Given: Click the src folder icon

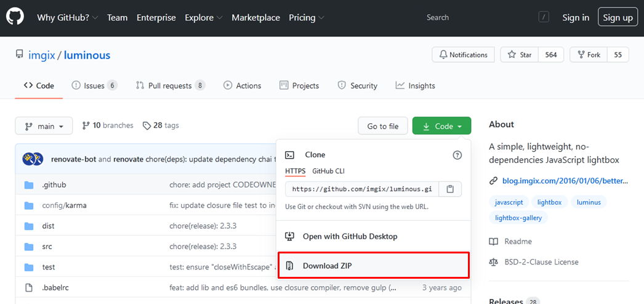Looking at the screenshot, I should tap(28, 247).
